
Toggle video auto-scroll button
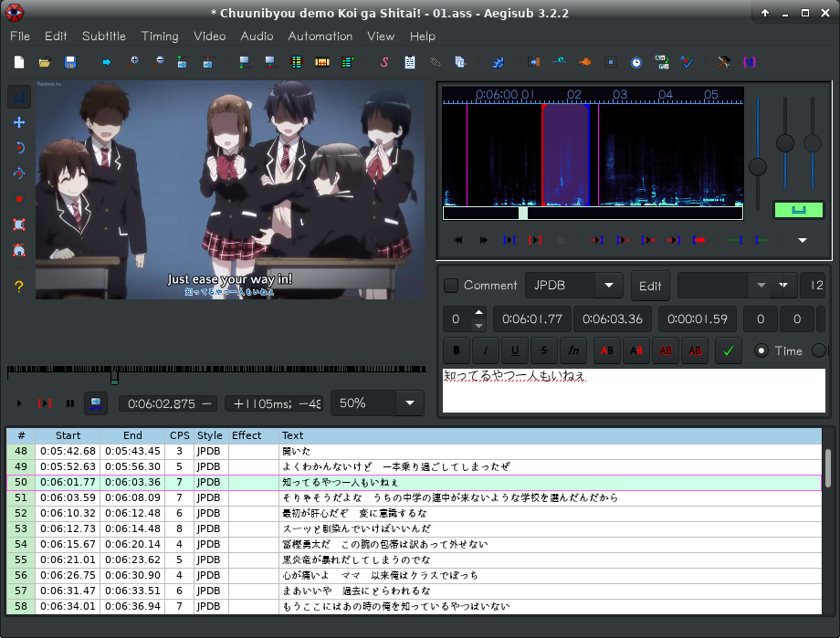tap(96, 403)
